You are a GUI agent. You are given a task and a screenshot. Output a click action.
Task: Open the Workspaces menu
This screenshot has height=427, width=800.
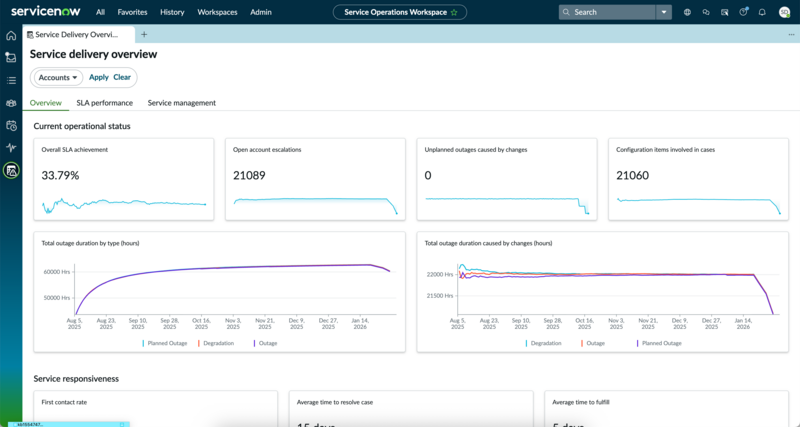[x=217, y=12]
